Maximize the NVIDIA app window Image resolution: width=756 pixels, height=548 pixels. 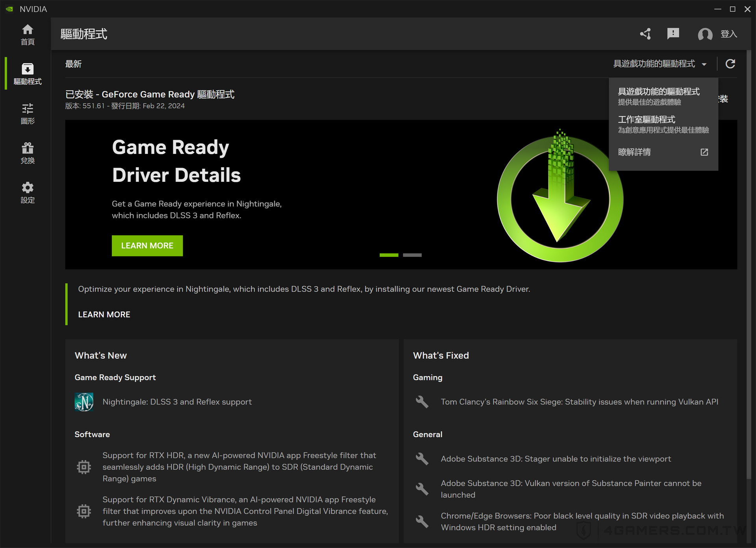pos(733,9)
